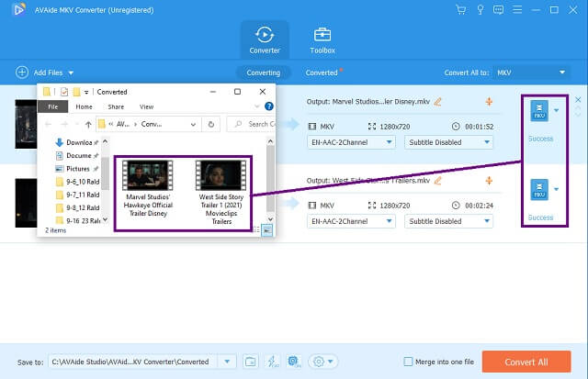Switch to the Converter tab
The image size is (588, 379).
[x=265, y=39]
